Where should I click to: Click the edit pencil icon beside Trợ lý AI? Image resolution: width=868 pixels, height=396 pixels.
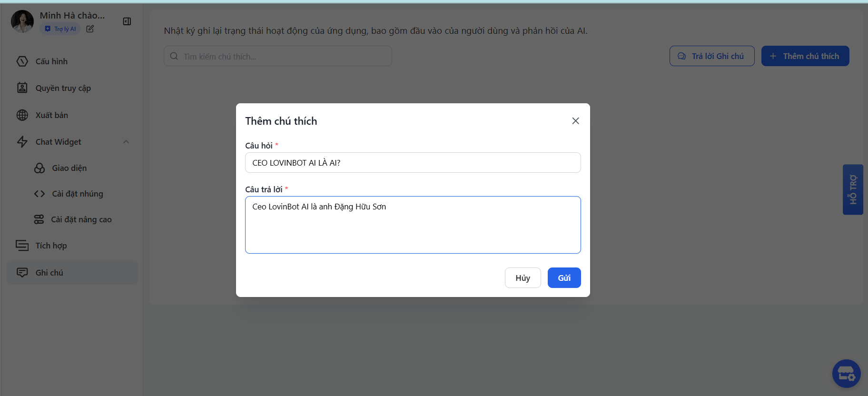90,29
